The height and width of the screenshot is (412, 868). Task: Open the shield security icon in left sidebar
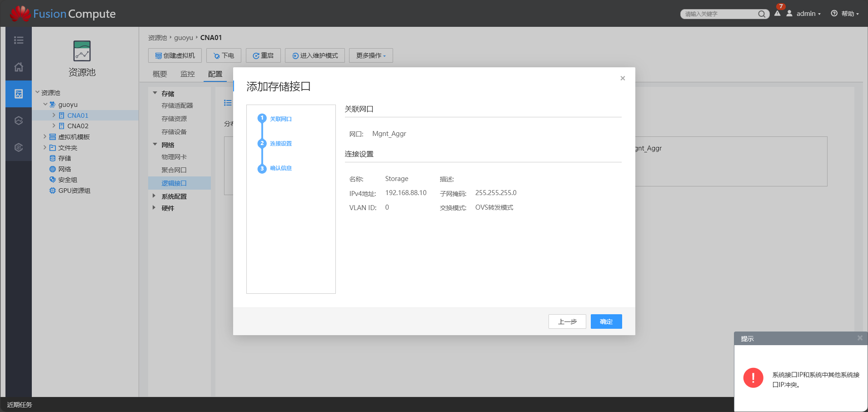pos(19,147)
